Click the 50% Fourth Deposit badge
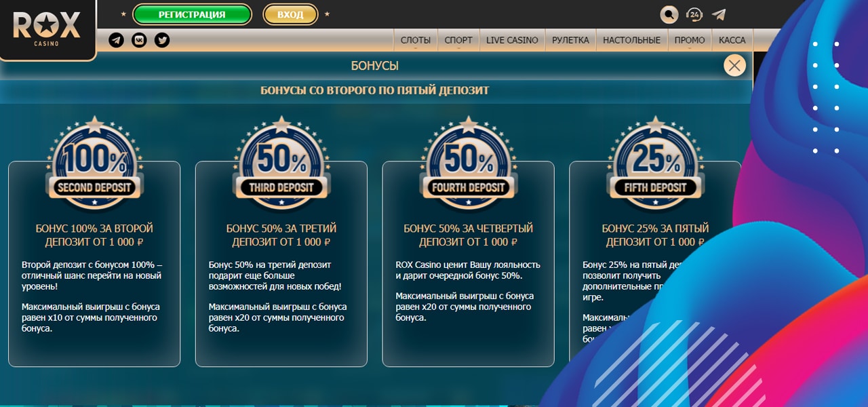Image resolution: width=868 pixels, height=407 pixels. (x=469, y=161)
